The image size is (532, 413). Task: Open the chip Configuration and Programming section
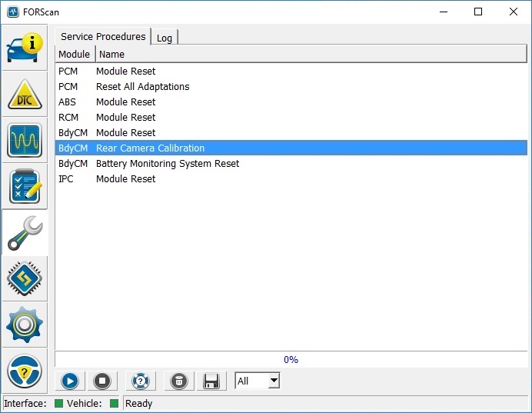pos(25,278)
